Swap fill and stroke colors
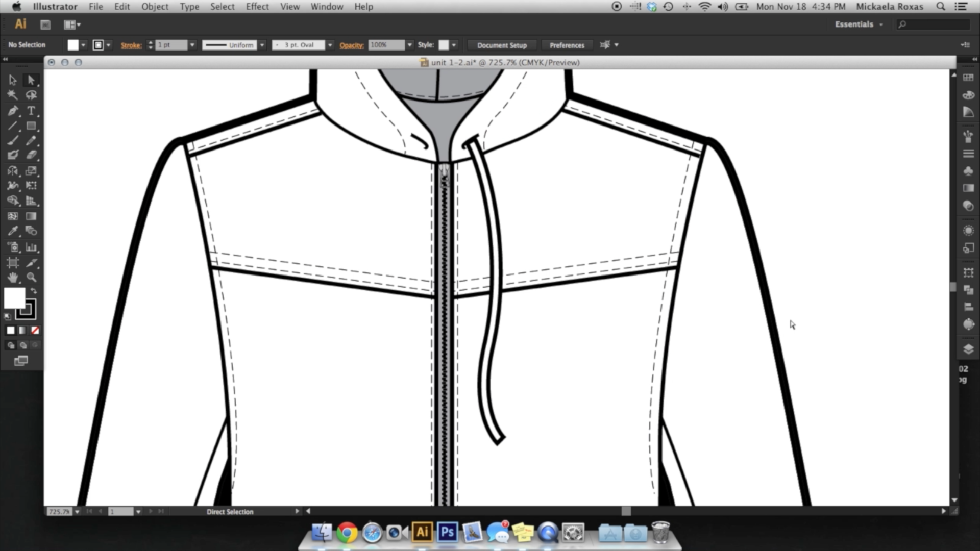Viewport: 980px width, 551px height. click(34, 291)
